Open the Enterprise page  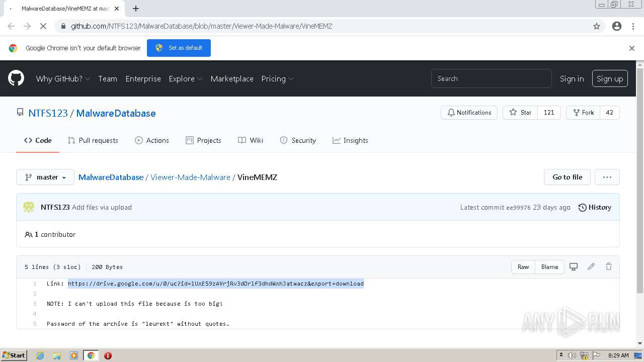(143, 78)
